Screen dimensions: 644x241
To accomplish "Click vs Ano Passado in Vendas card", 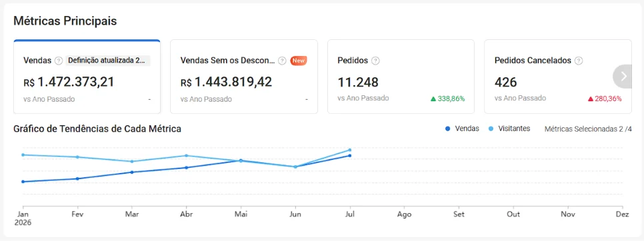I will click(x=49, y=99).
